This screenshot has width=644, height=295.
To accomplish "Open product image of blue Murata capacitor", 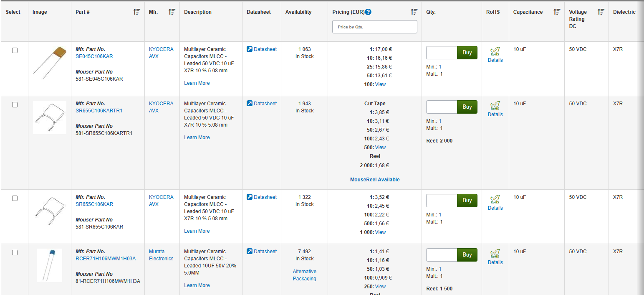I will pos(50,265).
